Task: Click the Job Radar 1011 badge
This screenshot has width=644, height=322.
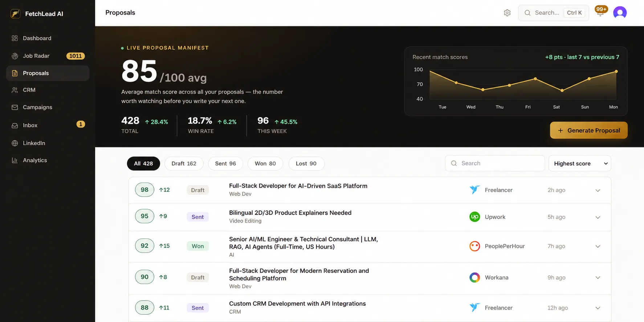Action: click(76, 56)
